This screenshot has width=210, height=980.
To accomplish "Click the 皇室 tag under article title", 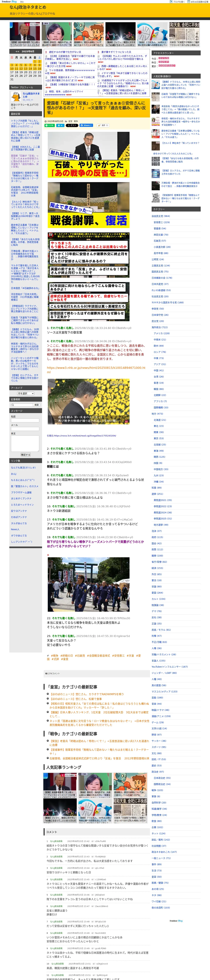I will 70,121.
